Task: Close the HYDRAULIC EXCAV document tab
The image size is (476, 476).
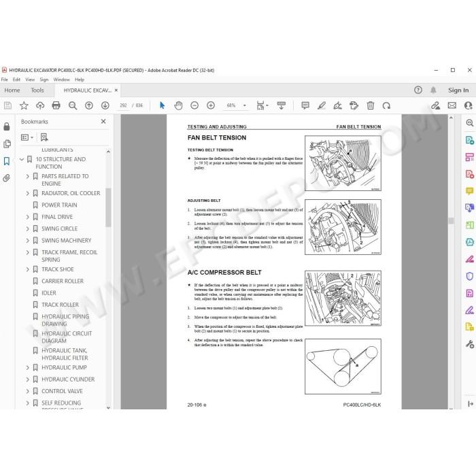Action: [x=116, y=90]
